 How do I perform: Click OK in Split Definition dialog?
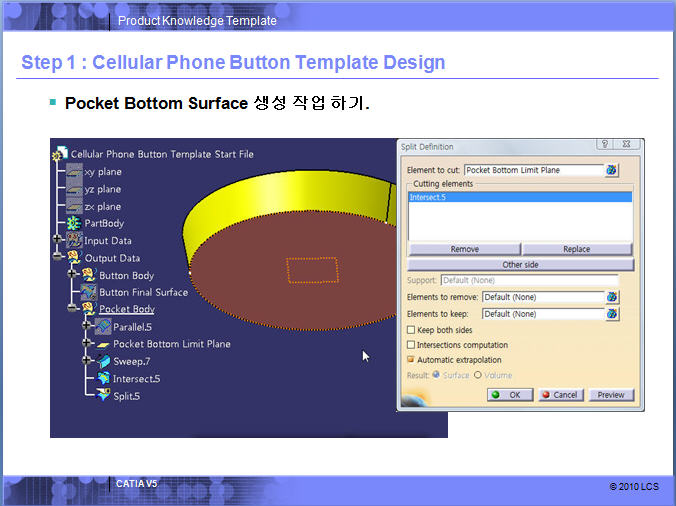click(x=509, y=395)
